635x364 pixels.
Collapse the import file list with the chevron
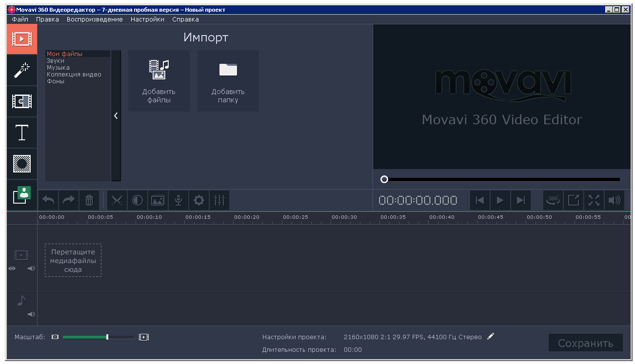tap(116, 116)
